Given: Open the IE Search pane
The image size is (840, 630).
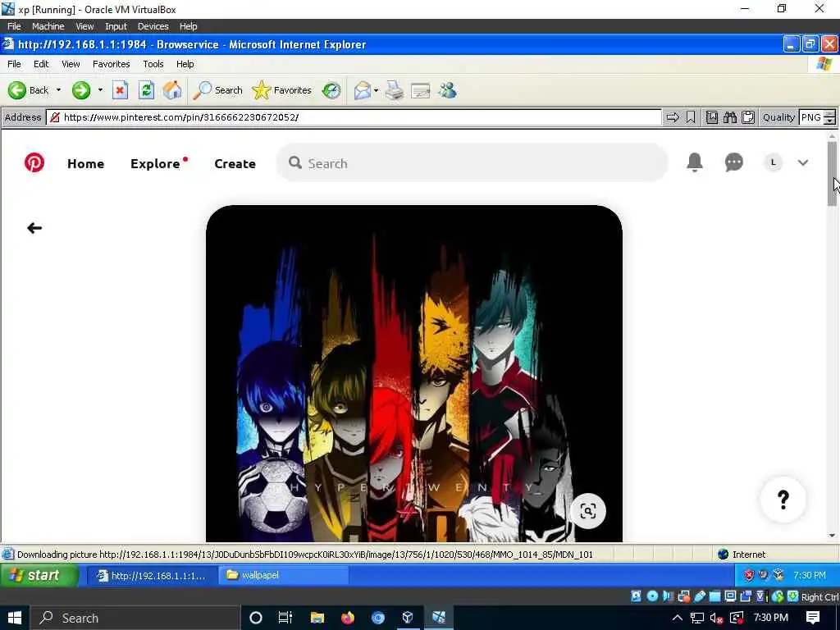Looking at the screenshot, I should 218,90.
